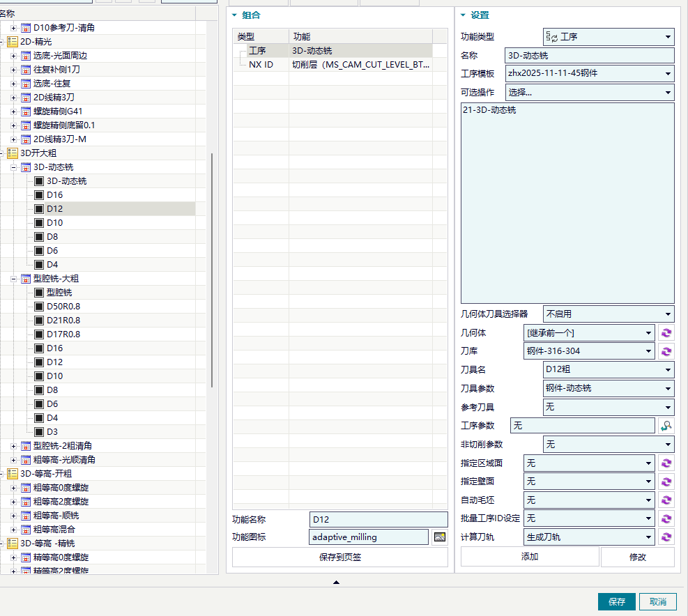
Task: Select D21R0.8 tree item
Action: [63, 321]
